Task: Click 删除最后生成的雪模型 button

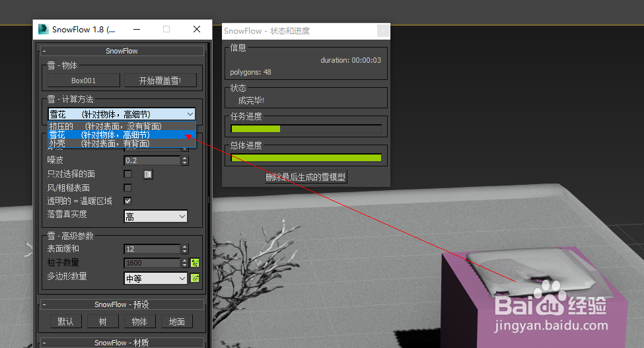Action: pos(306,177)
